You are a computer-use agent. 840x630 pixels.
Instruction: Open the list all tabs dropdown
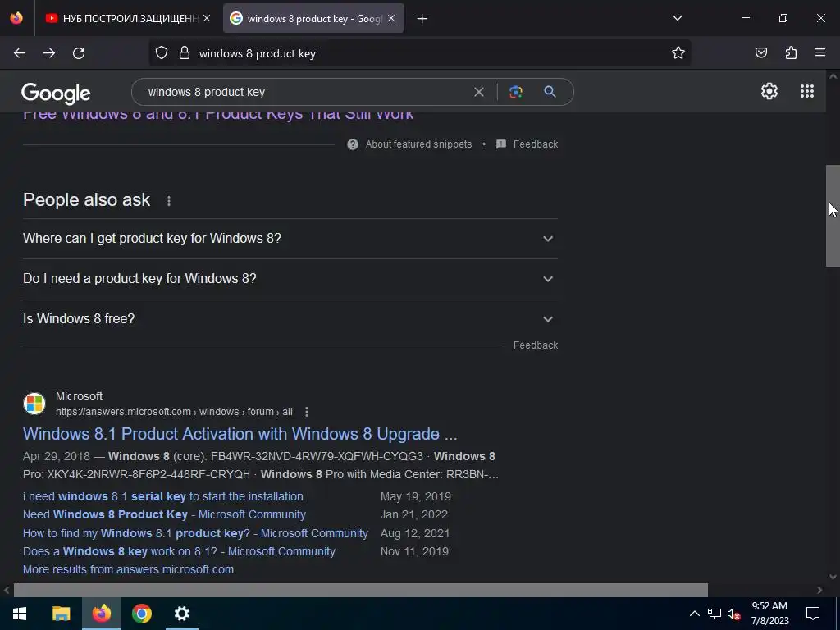[677, 18]
